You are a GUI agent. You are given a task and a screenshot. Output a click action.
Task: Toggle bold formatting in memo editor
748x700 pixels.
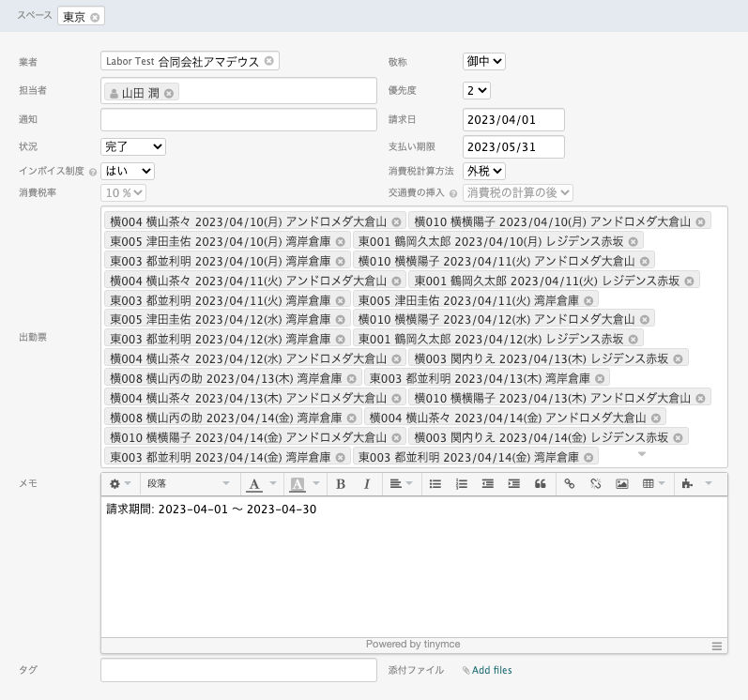point(341,484)
